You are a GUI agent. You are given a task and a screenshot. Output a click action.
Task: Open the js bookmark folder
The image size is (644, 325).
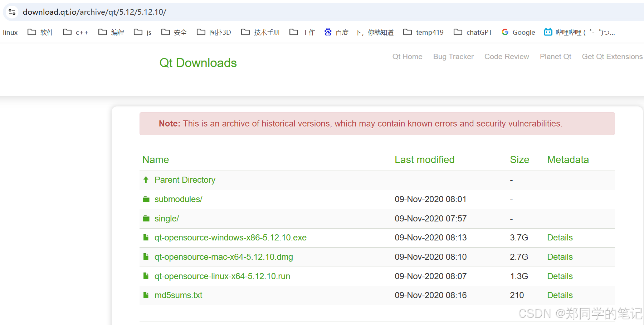[x=142, y=32]
